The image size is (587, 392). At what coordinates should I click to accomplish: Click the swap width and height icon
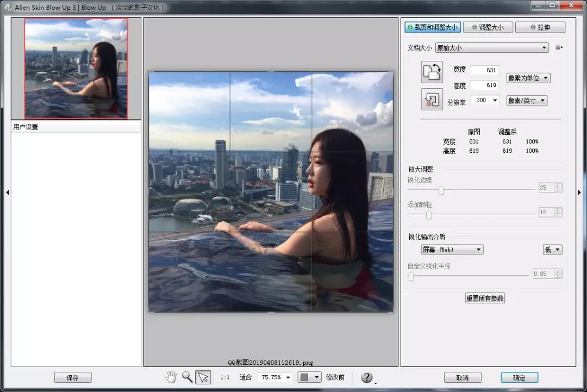[432, 72]
